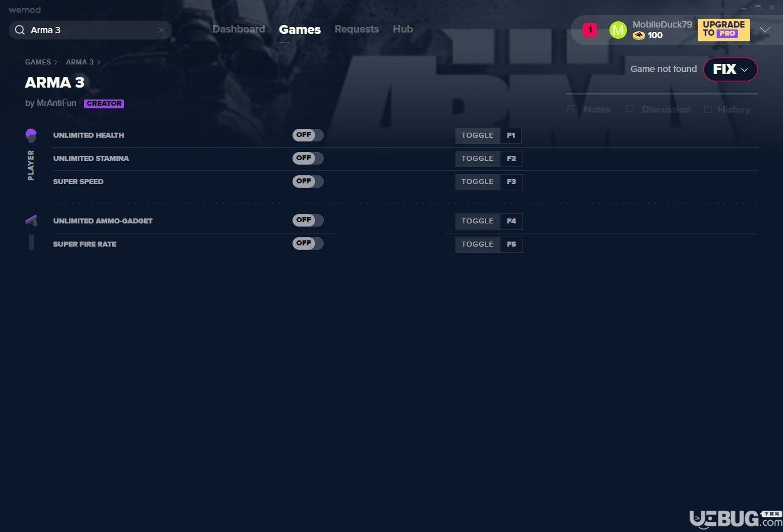Select the UNLIMITED HEALTH label
Viewport: 783px width, 532px height.
(x=88, y=135)
